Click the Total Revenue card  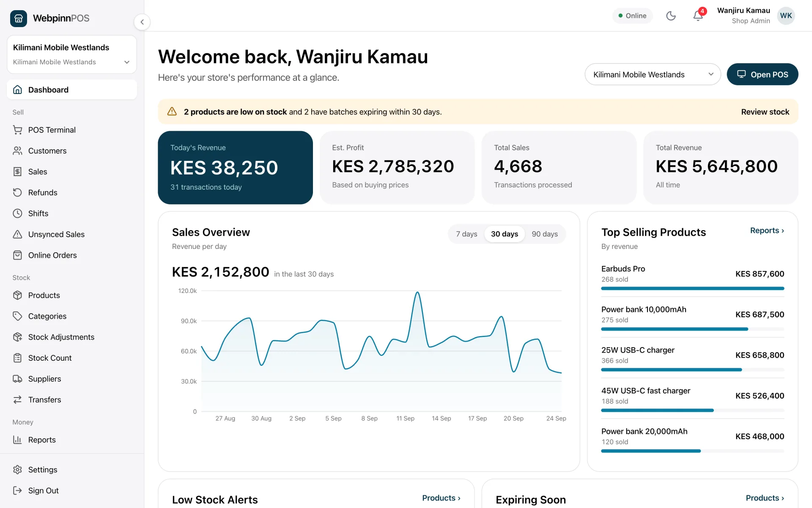(721, 168)
